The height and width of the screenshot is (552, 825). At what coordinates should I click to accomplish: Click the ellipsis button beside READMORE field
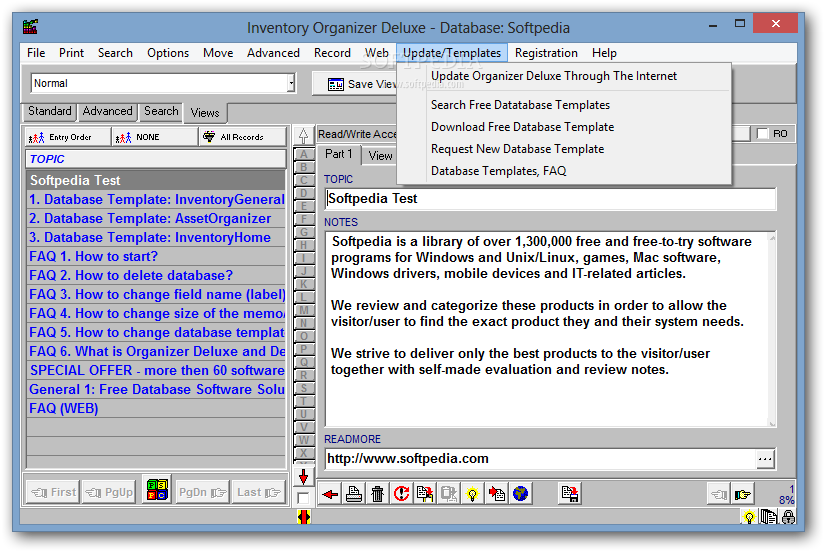[765, 459]
